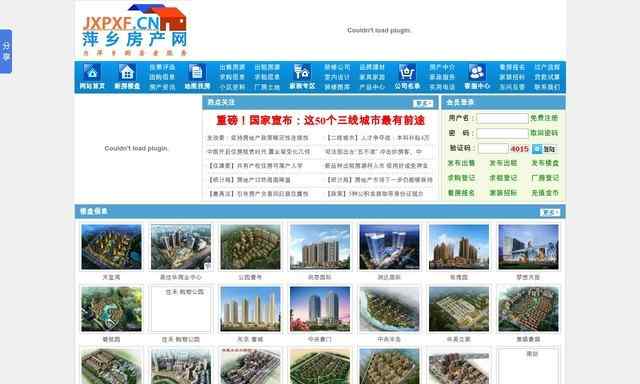
Task: Open the 发布楼盘 link
Action: [x=545, y=163]
